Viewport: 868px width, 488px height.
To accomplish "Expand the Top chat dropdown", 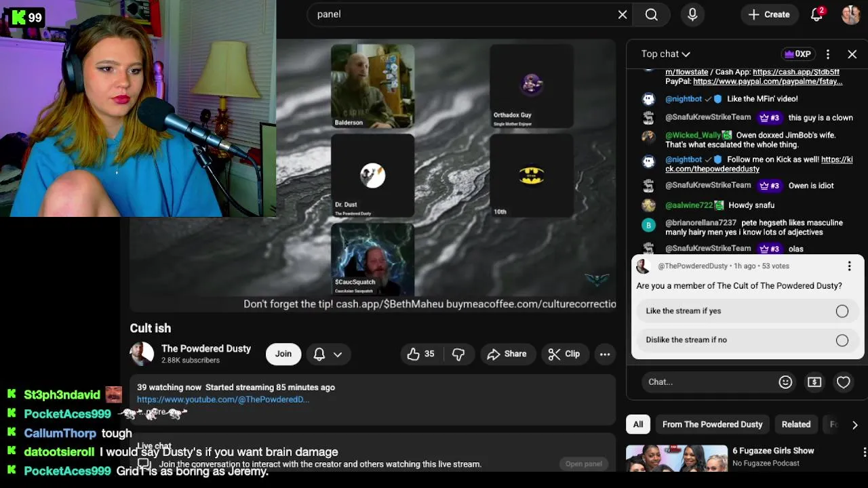I will [666, 54].
